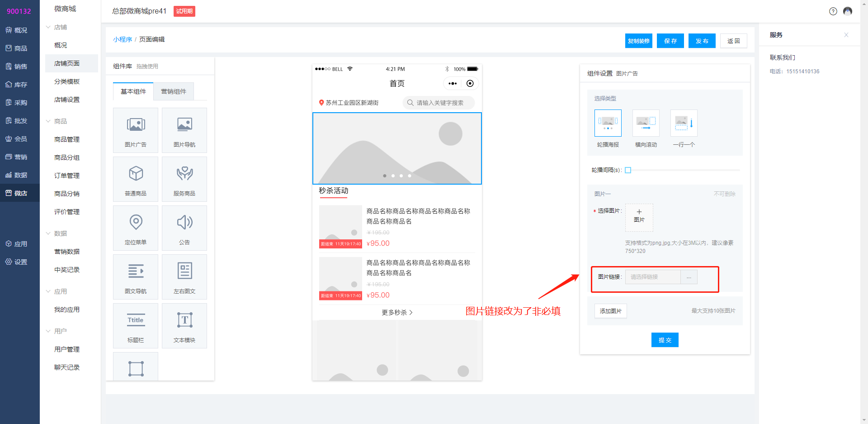This screenshot has width=868, height=424.
Task: Collapse the 店铺 sidebar group
Action: [48, 27]
